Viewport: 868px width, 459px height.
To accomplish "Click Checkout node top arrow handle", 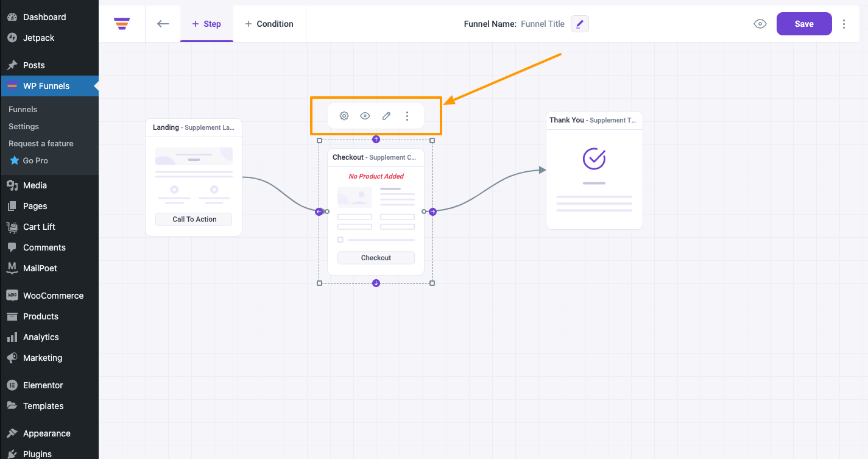I will pyautogui.click(x=376, y=139).
